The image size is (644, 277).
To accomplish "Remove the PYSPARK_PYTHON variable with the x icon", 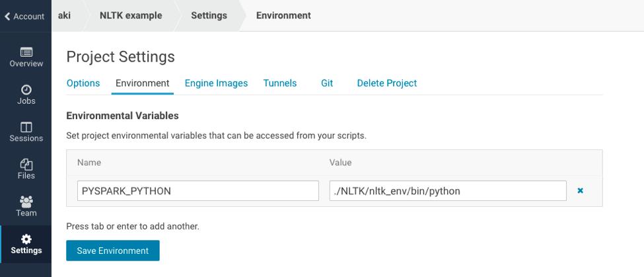I will coord(581,190).
